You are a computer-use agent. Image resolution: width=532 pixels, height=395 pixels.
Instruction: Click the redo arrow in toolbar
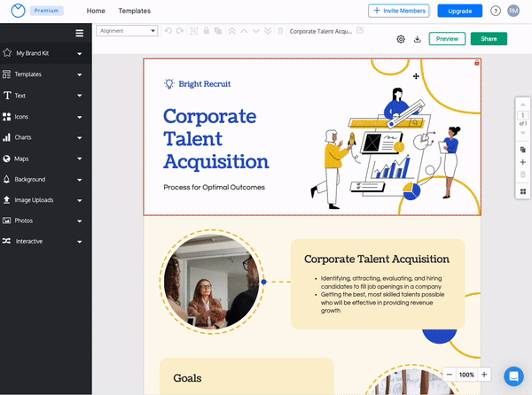pyautogui.click(x=180, y=31)
